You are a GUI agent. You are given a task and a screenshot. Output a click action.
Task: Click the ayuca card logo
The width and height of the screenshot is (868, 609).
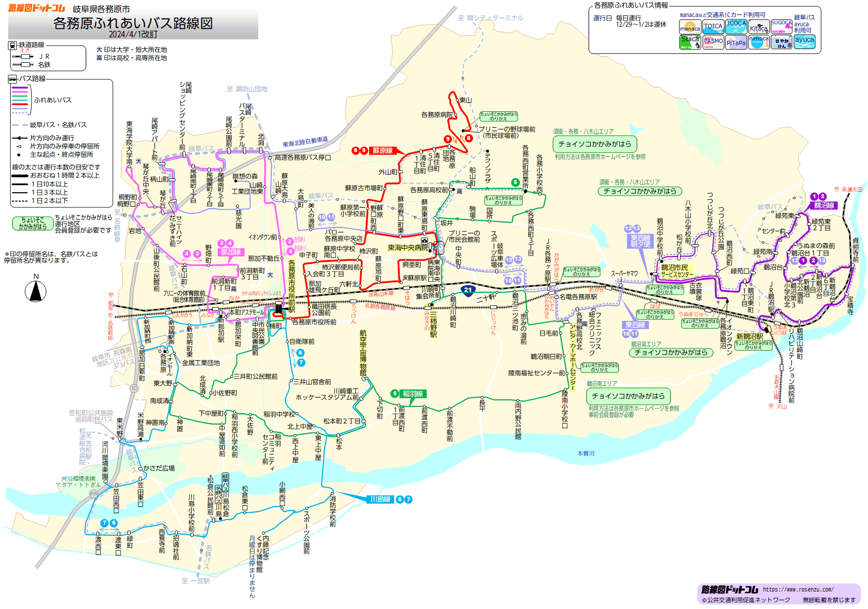(x=804, y=42)
